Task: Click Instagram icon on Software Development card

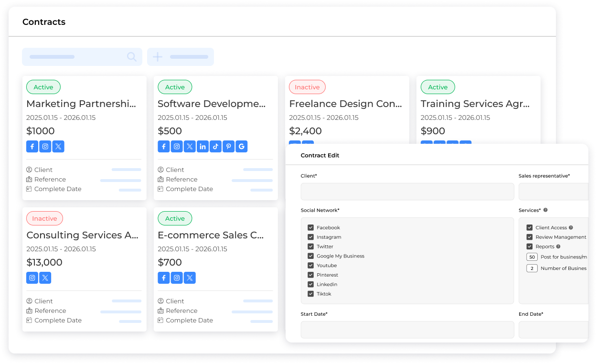Action: 177,147
